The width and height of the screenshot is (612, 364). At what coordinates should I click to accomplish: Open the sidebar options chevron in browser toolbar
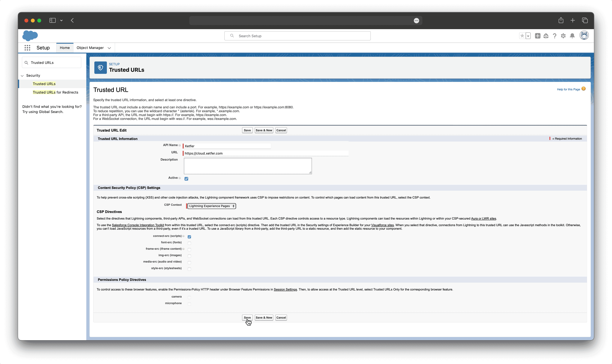pos(61,20)
